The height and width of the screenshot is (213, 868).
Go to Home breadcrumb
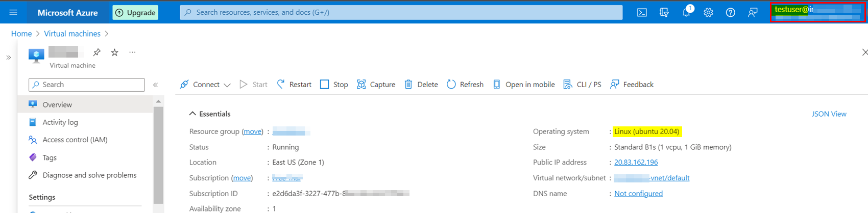pos(21,34)
